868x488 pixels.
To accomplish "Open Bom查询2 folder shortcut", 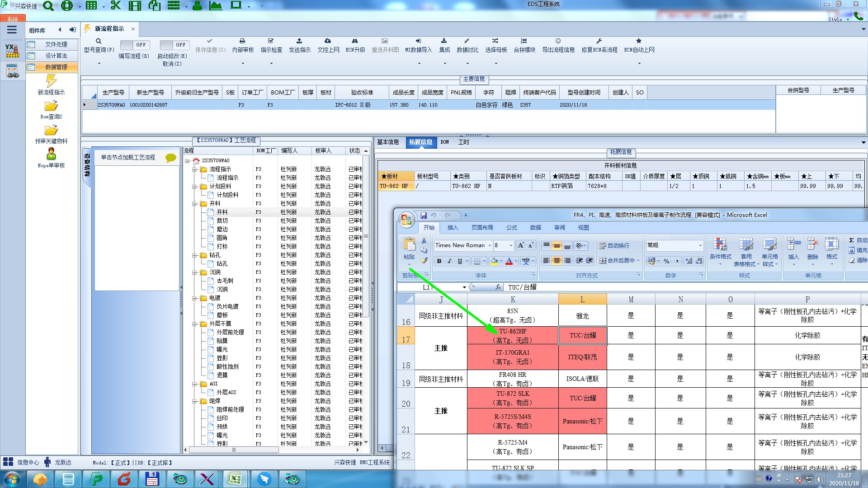I will [x=51, y=110].
